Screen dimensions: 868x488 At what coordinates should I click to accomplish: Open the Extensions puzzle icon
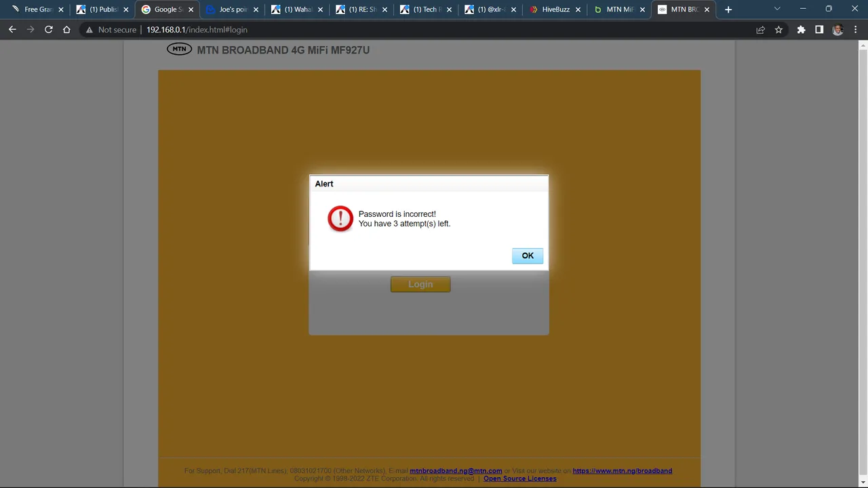801,30
